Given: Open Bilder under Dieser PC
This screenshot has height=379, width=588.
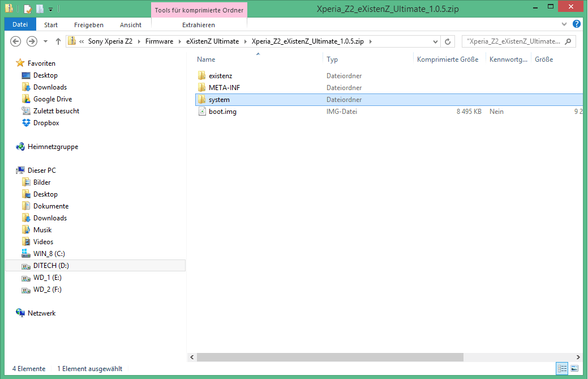Looking at the screenshot, I should (42, 182).
